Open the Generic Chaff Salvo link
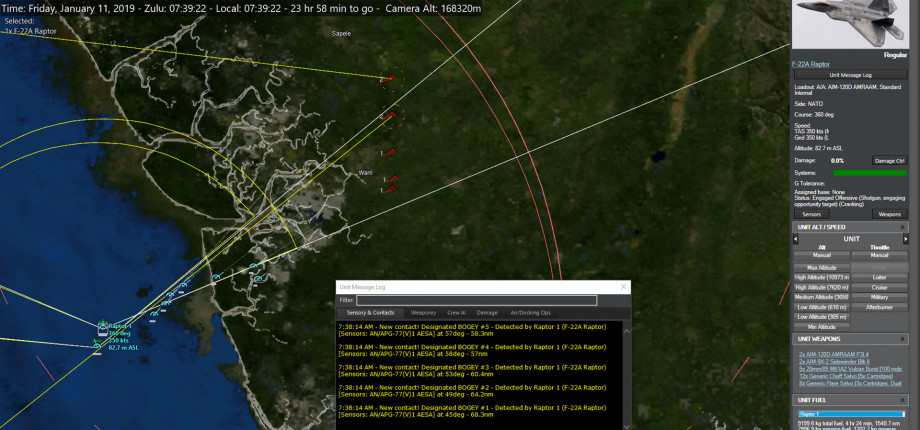The height and width of the screenshot is (430, 920). [x=845, y=375]
